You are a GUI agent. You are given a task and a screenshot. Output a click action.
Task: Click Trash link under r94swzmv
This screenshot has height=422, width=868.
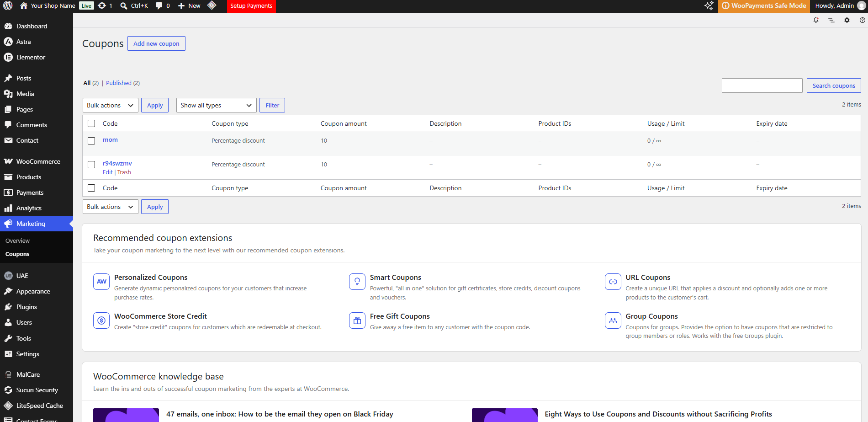pyautogui.click(x=124, y=172)
